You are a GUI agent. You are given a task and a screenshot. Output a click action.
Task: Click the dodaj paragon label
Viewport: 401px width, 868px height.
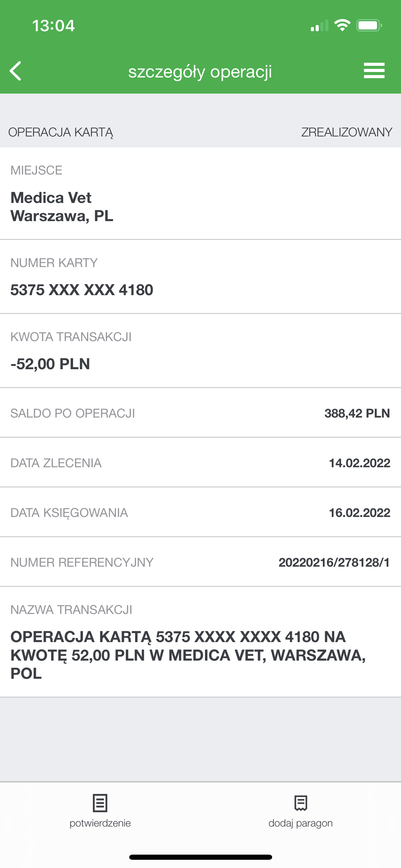[x=301, y=823]
